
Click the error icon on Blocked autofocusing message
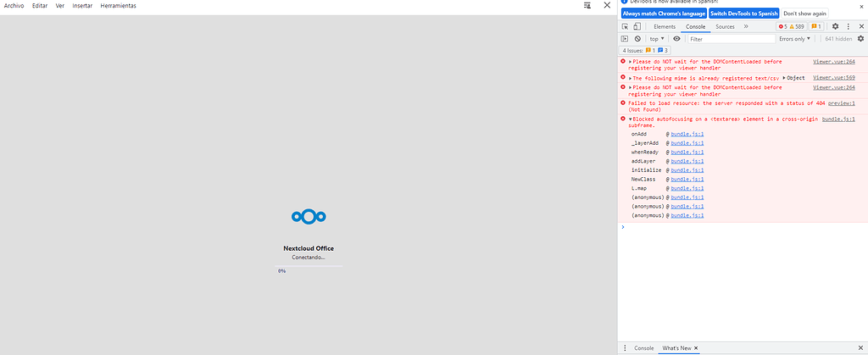(x=623, y=119)
